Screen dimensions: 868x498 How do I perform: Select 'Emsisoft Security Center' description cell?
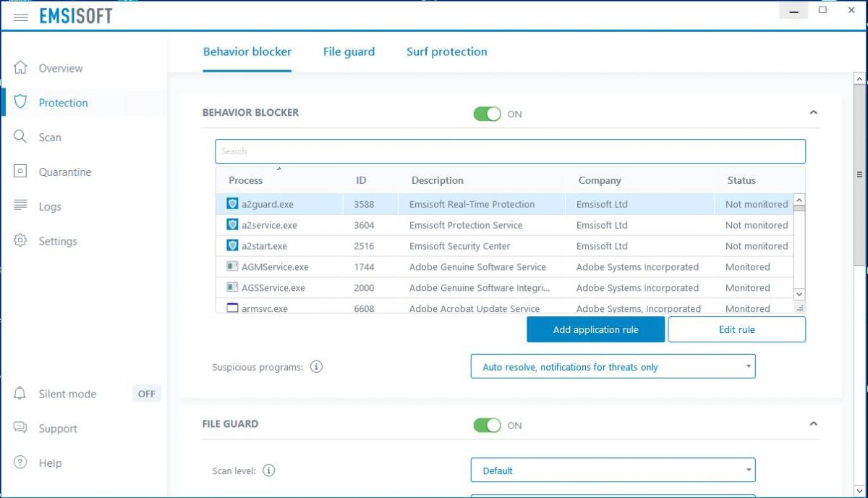459,246
